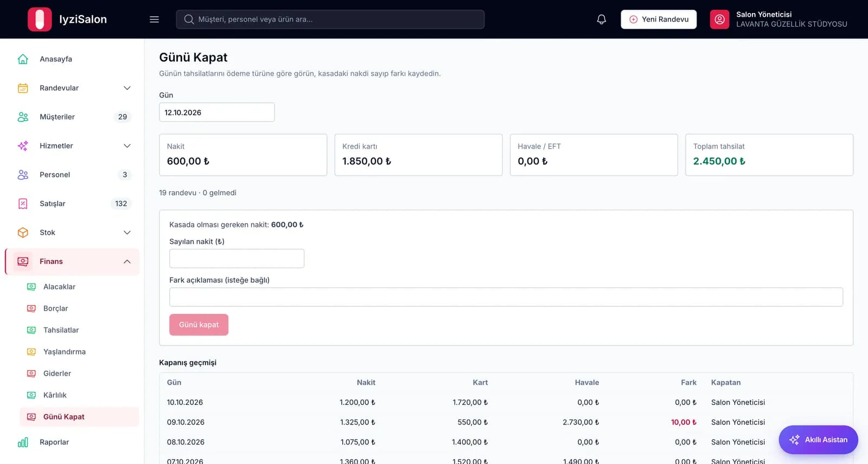Expand the Randevular submenu chevron
The width and height of the screenshot is (868, 464).
pyautogui.click(x=127, y=88)
